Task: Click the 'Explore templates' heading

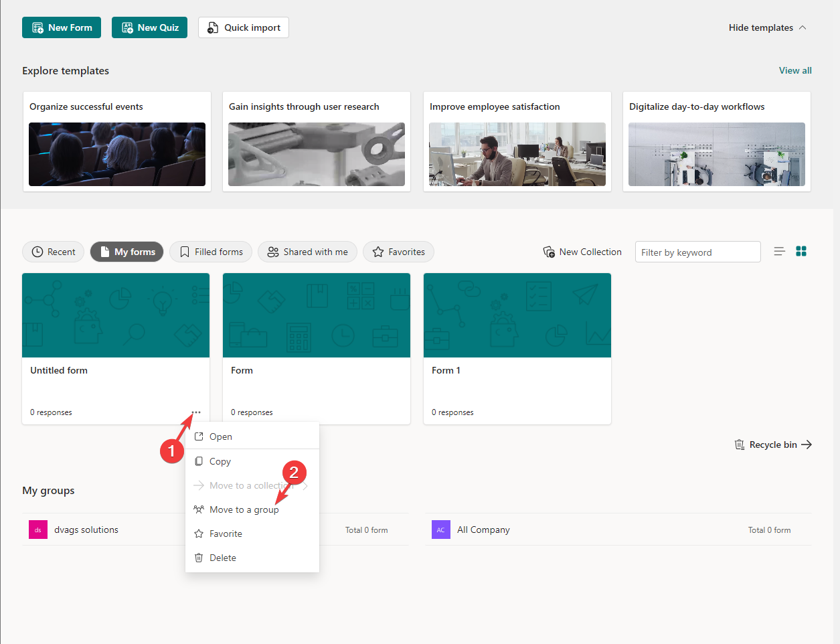Action: tap(66, 70)
